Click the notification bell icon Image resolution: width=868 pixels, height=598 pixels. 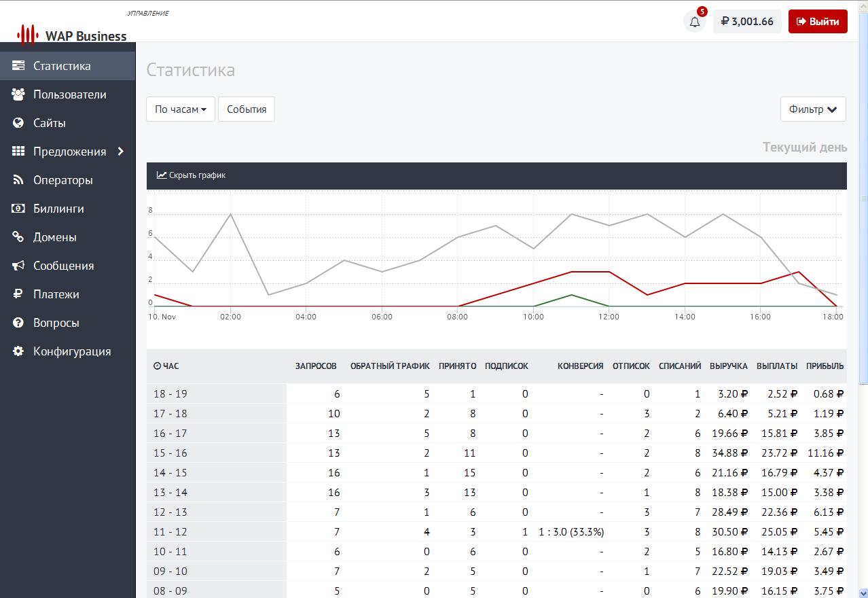click(x=694, y=22)
